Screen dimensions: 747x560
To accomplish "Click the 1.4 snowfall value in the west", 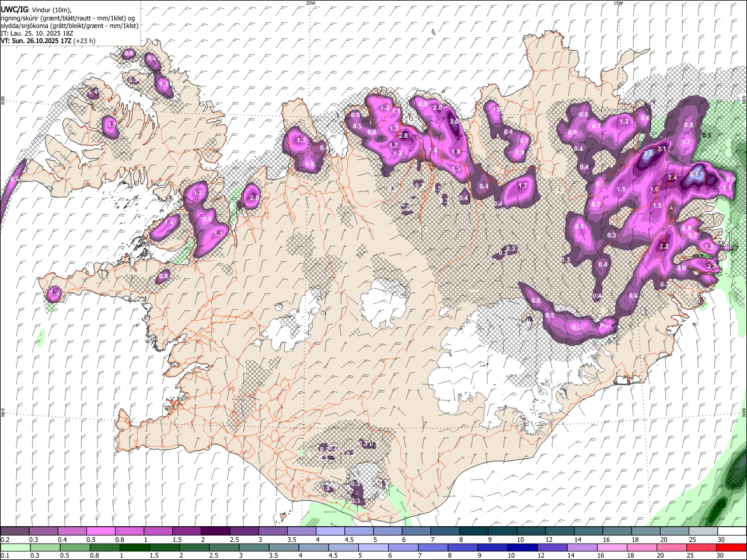I will pyautogui.click(x=170, y=222).
